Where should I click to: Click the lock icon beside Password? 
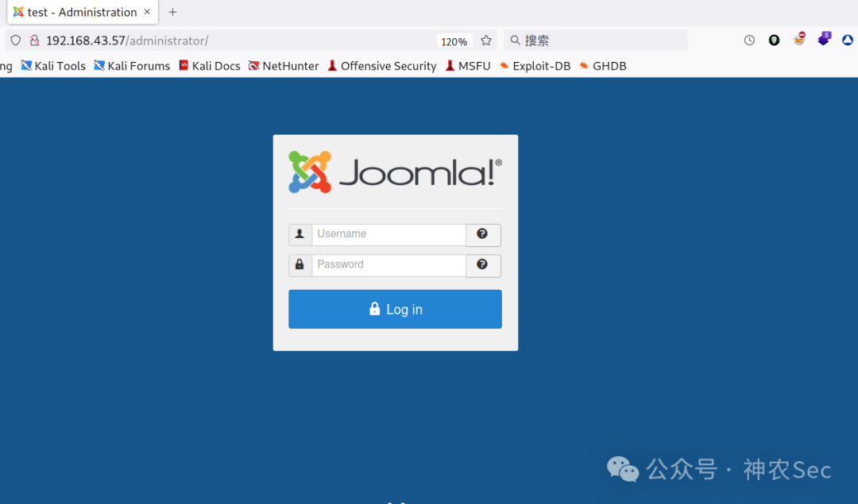pyautogui.click(x=300, y=265)
